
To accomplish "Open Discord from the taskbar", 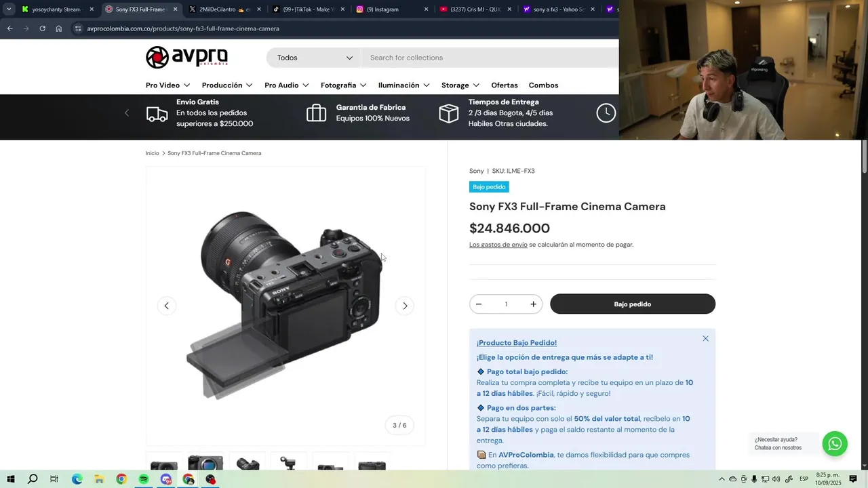I will (166, 479).
